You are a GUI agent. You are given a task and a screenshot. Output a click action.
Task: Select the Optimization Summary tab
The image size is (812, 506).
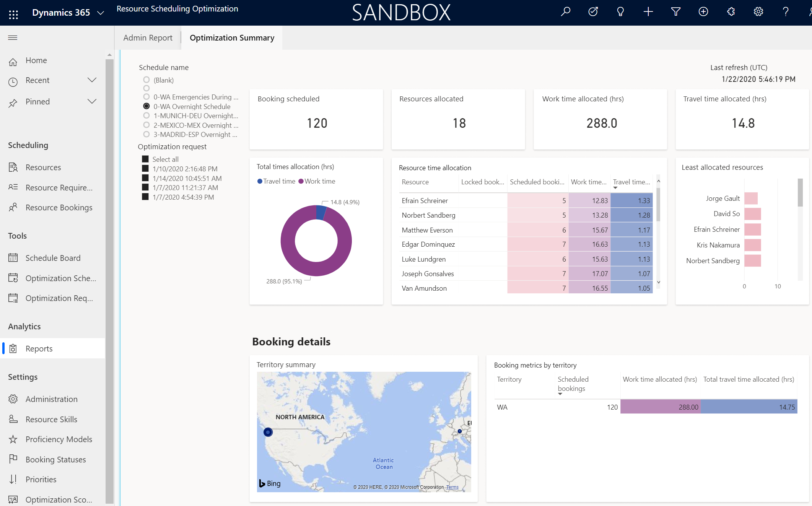click(x=232, y=37)
